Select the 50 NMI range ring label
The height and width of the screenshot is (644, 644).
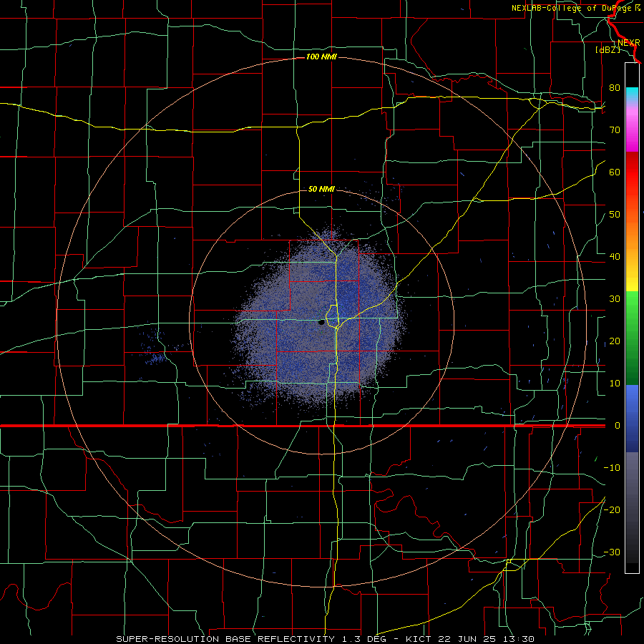click(321, 189)
